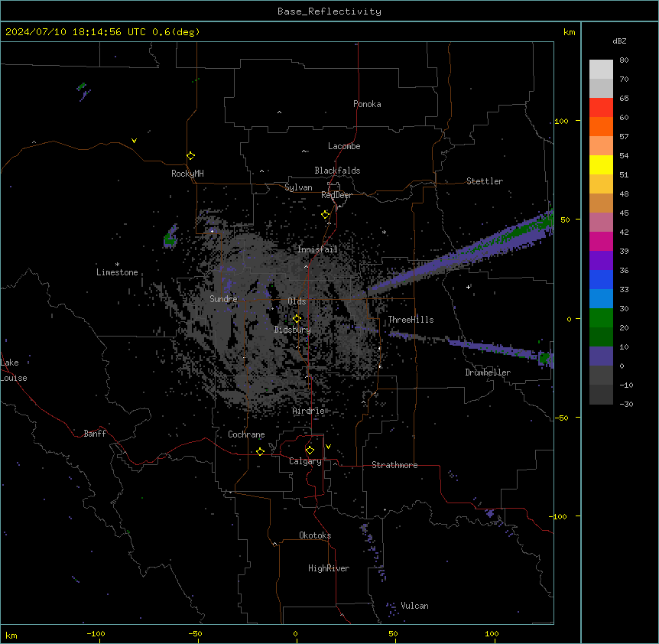Select the red 65 dBZ legend swatch
Screen dimensions: 659x644
[x=601, y=108]
